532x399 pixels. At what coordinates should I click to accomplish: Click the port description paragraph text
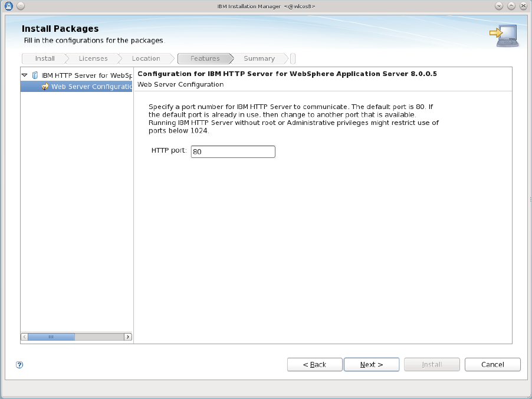tap(294, 118)
